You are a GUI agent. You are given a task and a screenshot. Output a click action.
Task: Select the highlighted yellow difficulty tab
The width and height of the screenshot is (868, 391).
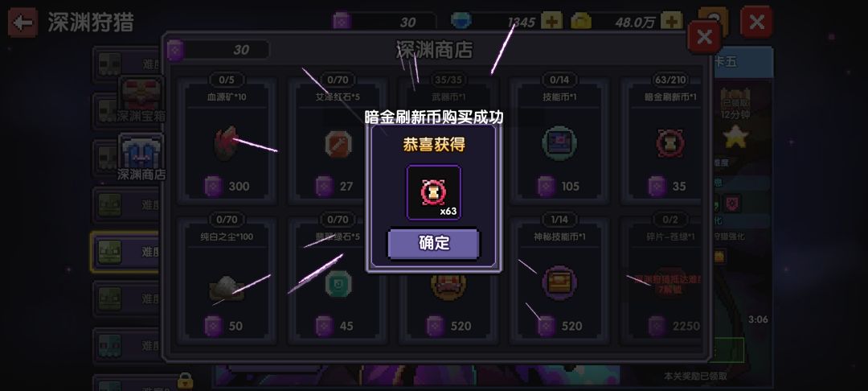point(126,252)
